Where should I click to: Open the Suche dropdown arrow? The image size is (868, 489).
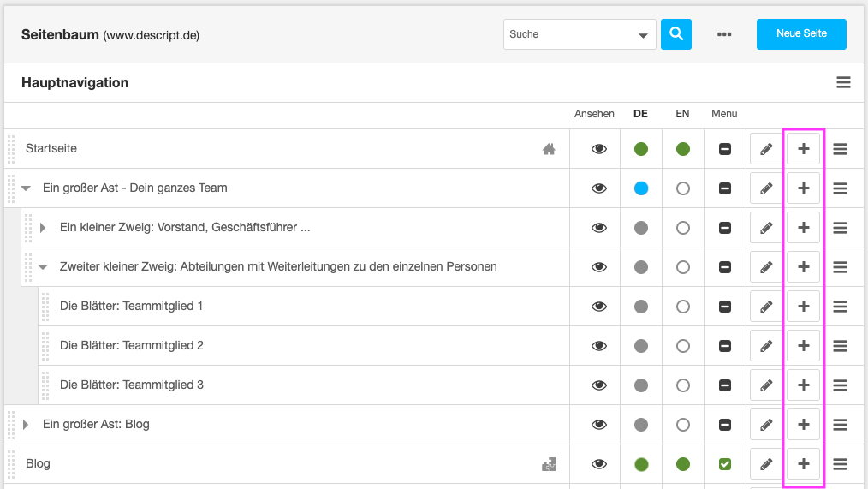pos(643,35)
